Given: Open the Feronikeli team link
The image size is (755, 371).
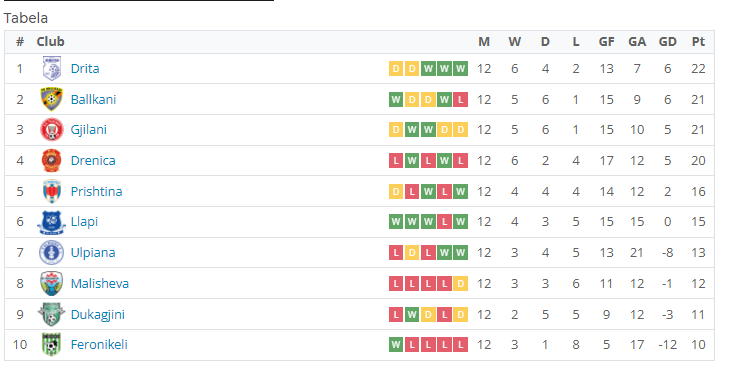Looking at the screenshot, I should pyautogui.click(x=99, y=345).
